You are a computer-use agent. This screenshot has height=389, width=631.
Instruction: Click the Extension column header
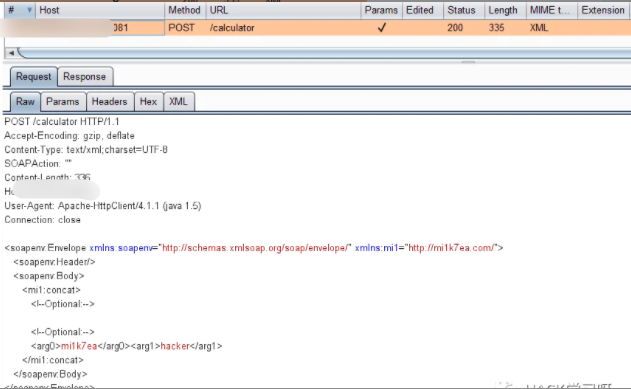click(604, 10)
